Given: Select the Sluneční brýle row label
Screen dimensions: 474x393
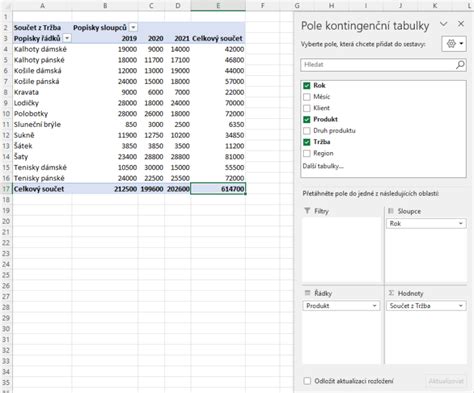Looking at the screenshot, I should (x=42, y=125).
